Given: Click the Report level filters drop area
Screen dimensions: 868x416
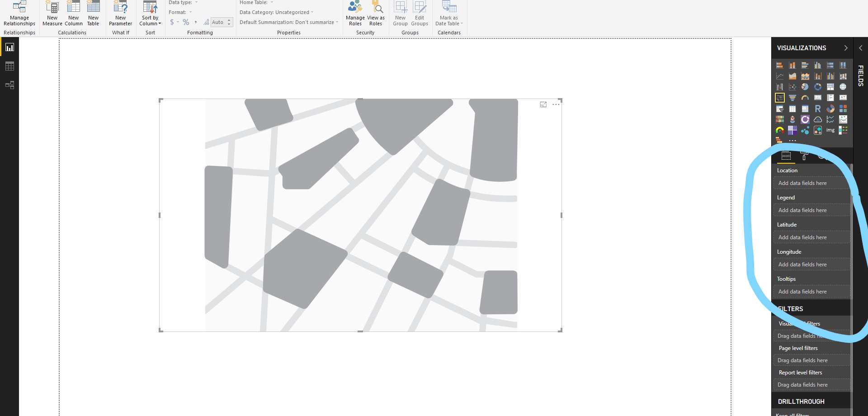Looking at the screenshot, I should pyautogui.click(x=812, y=385).
